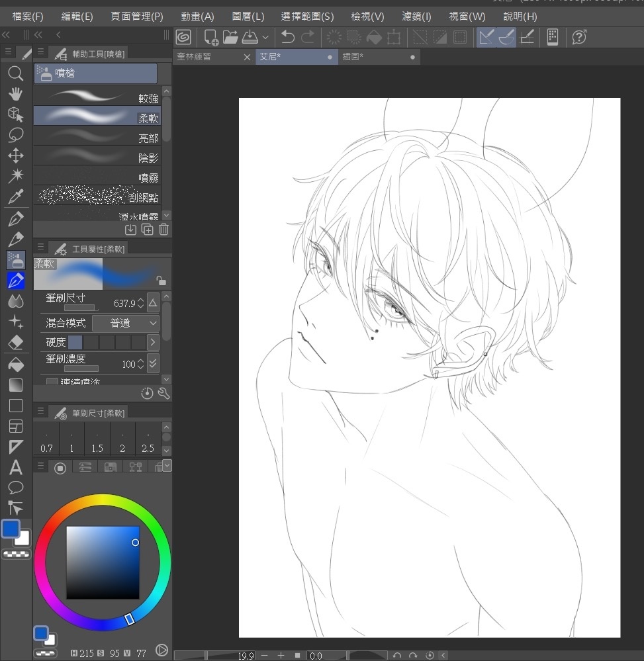Image resolution: width=644 pixels, height=661 pixels.
Task: Select the blue main color swatch
Action: pyautogui.click(x=11, y=529)
